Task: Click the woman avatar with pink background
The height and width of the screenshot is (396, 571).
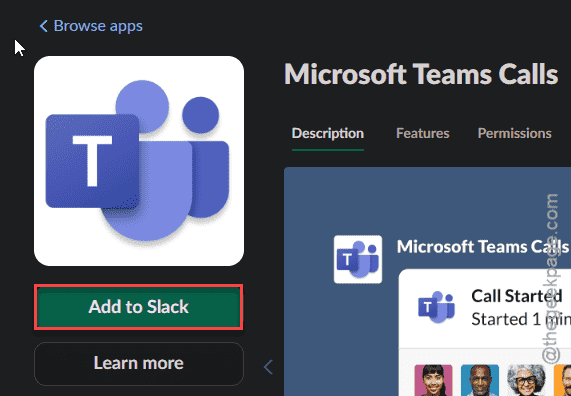Action: pos(433,380)
